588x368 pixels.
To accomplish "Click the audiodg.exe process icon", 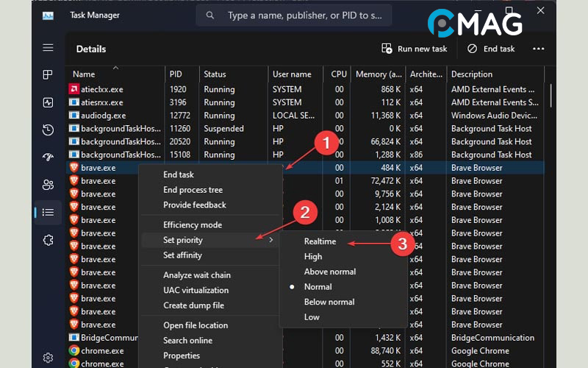I will click(x=74, y=116).
